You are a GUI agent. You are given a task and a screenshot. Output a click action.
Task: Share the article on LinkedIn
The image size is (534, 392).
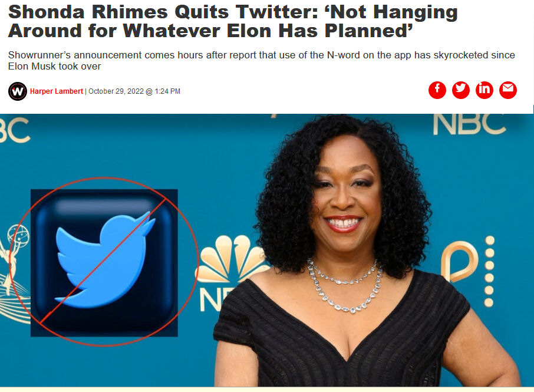(x=484, y=90)
